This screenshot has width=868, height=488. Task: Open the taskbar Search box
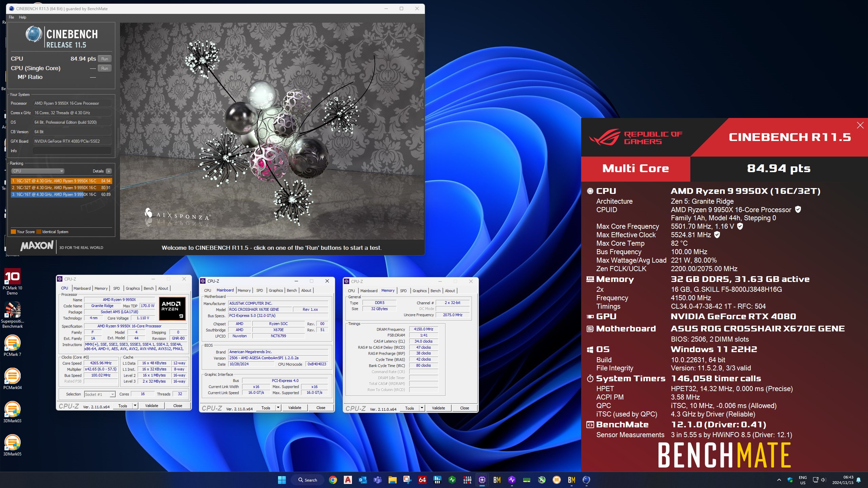point(308,480)
